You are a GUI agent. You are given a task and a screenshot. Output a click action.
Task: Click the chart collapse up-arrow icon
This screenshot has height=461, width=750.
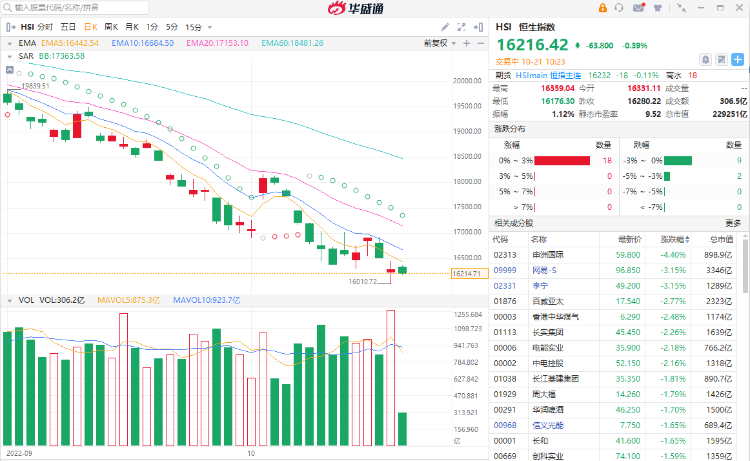tap(10, 70)
